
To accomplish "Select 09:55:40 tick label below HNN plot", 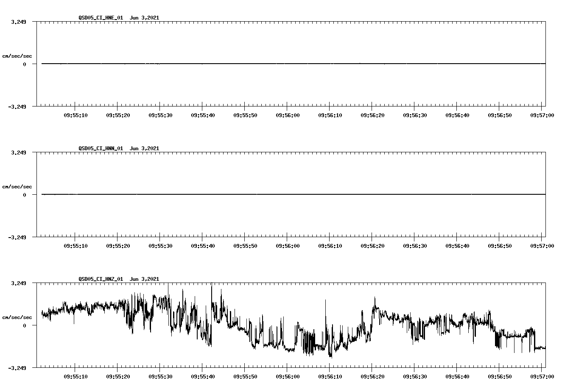I will 203,246.
